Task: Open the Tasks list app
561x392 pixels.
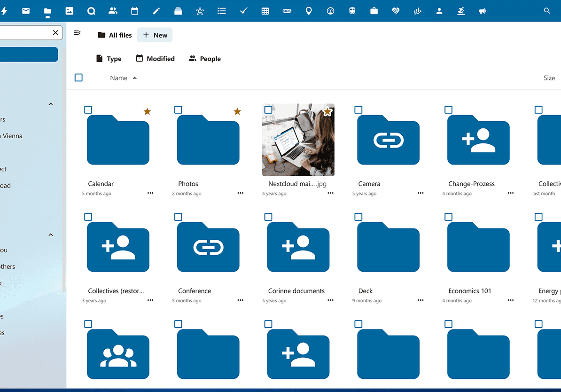Action: coord(222,11)
